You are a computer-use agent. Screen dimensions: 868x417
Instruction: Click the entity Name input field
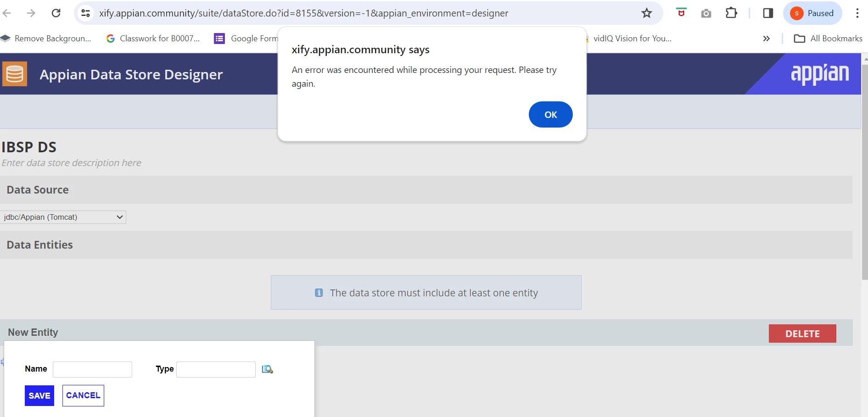[92, 369]
